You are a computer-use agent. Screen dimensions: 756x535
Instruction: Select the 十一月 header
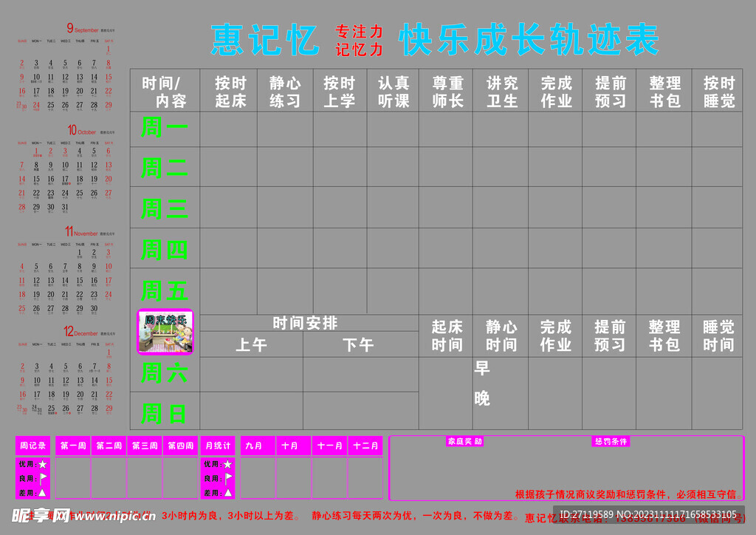pyautogui.click(x=330, y=446)
